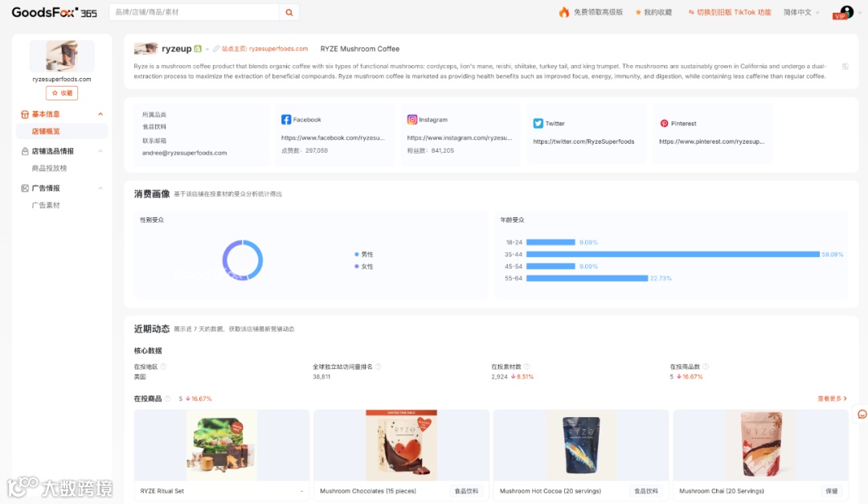Expand the arrow beside the user avatar
This screenshot has width=868, height=504.
pos(860,12)
